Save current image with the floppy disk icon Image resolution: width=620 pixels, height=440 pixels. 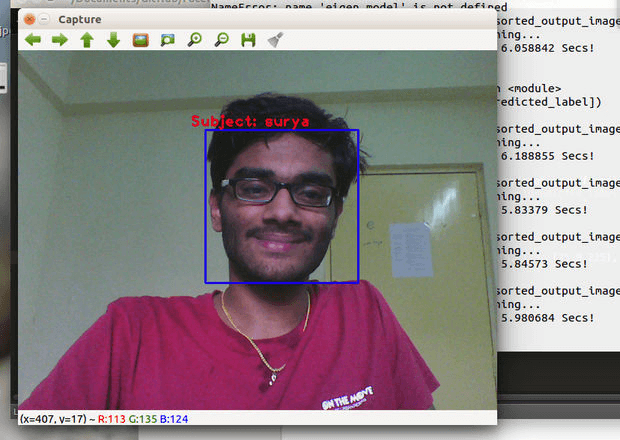(248, 40)
